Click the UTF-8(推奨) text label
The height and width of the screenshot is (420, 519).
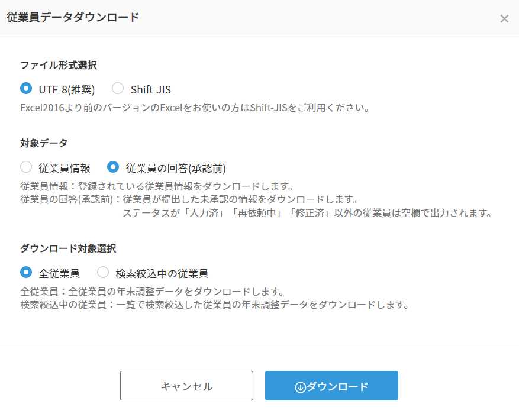click(67, 89)
